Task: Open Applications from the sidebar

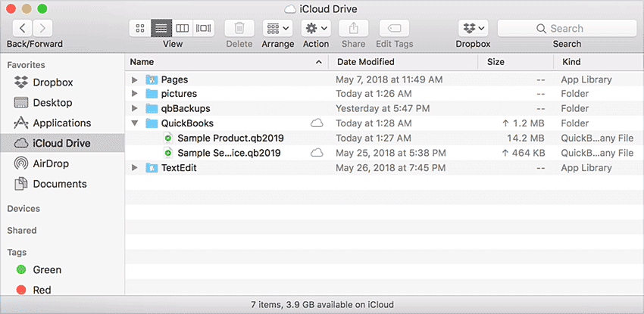Action: (62, 123)
